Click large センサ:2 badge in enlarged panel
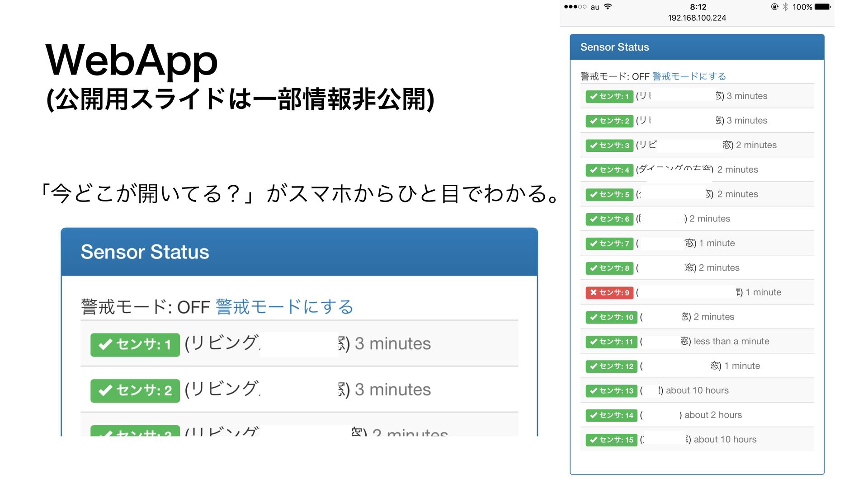868x488 pixels. [x=135, y=390]
